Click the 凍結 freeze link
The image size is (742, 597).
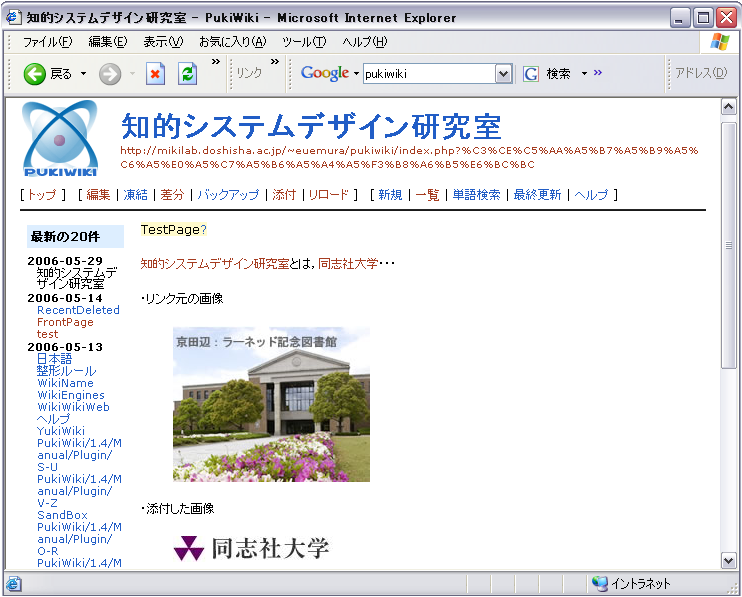(x=135, y=194)
